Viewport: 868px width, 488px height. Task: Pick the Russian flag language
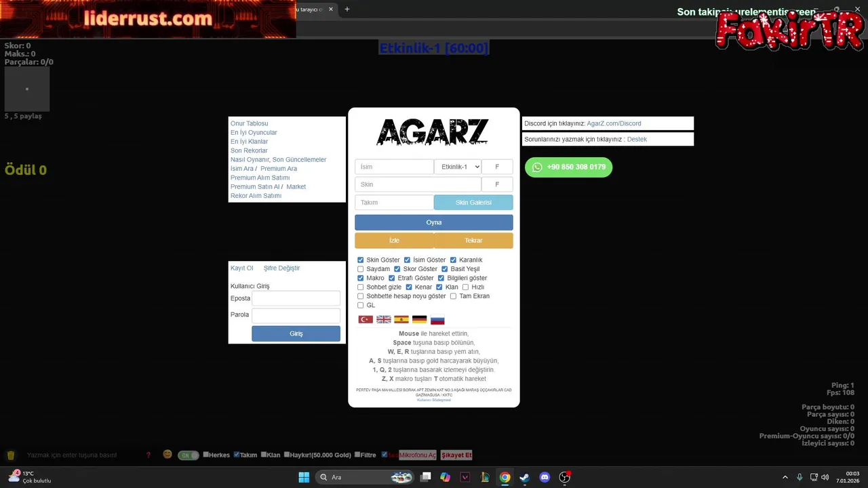pos(437,319)
